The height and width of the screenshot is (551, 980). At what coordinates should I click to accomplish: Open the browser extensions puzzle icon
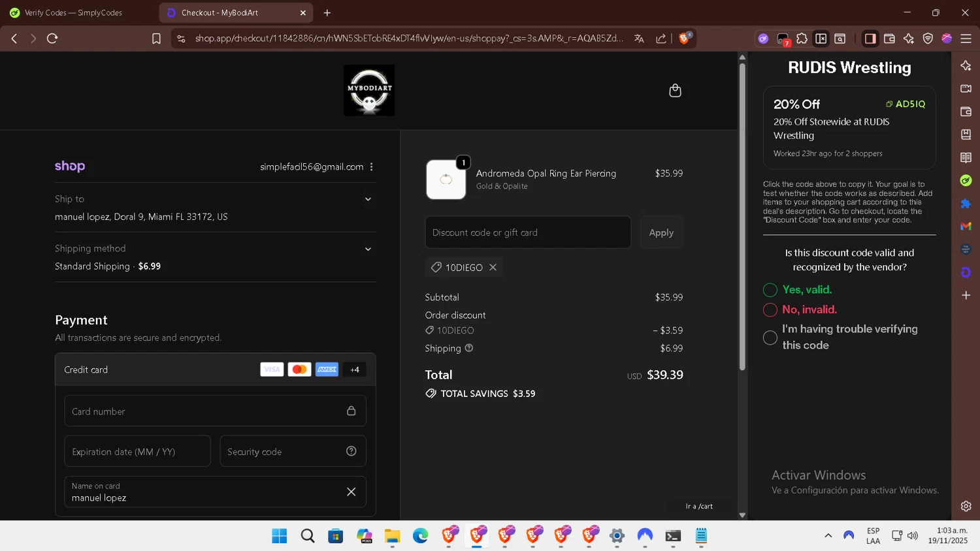pyautogui.click(x=802, y=39)
